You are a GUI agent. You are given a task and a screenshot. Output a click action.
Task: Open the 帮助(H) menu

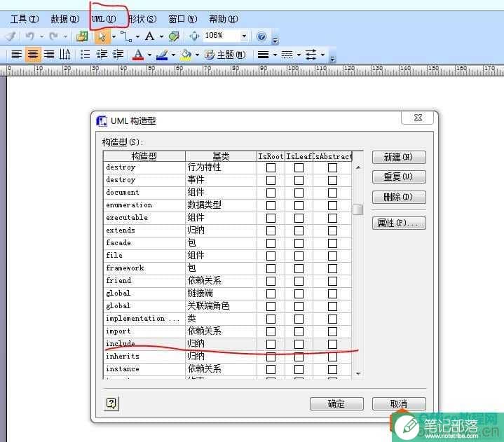point(224,20)
